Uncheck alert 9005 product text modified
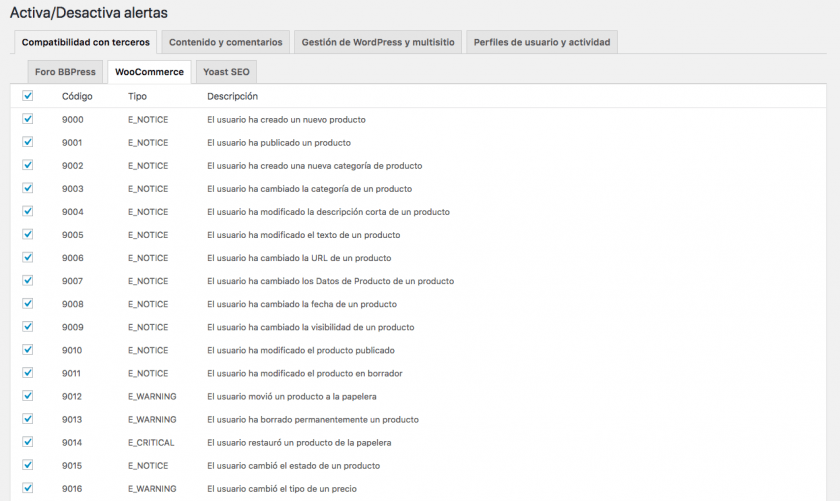 [28, 234]
